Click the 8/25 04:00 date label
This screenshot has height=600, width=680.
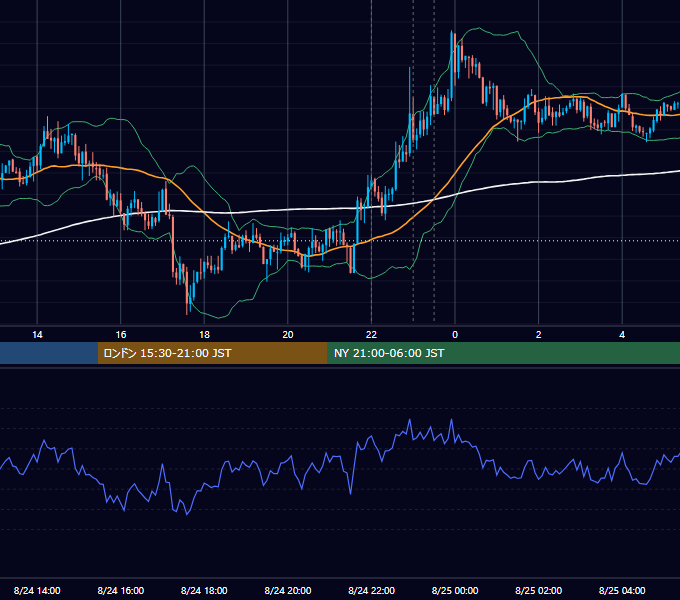point(622,590)
